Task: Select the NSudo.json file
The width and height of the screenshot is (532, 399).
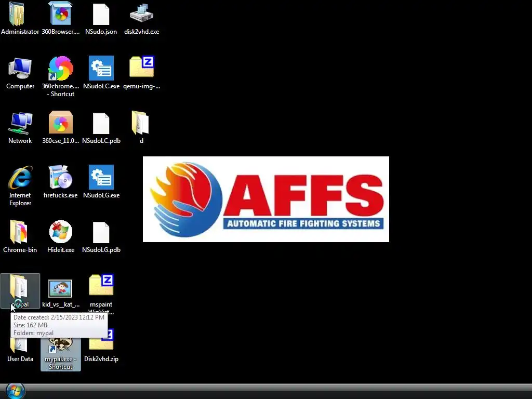Action: click(101, 14)
